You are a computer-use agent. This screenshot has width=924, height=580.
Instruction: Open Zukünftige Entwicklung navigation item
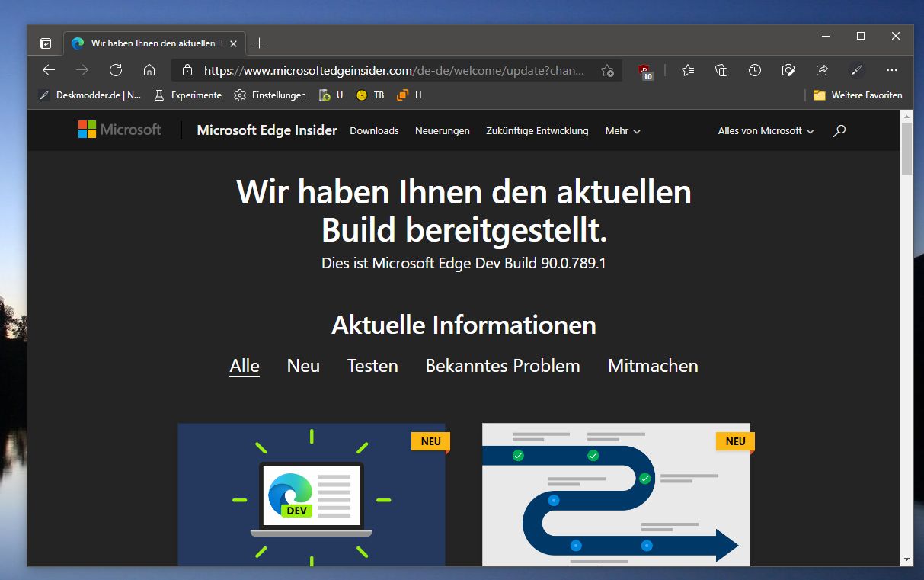537,131
